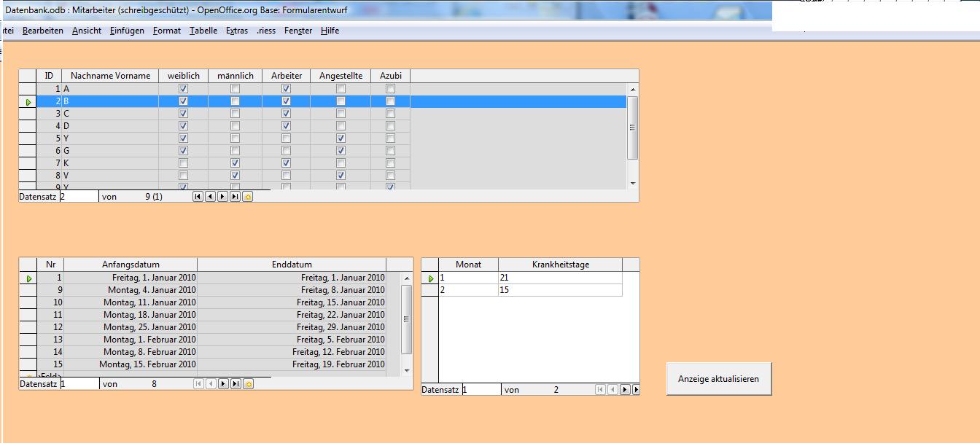Toggle Angestellte checkbox for employee Y, ID 5

341,138
